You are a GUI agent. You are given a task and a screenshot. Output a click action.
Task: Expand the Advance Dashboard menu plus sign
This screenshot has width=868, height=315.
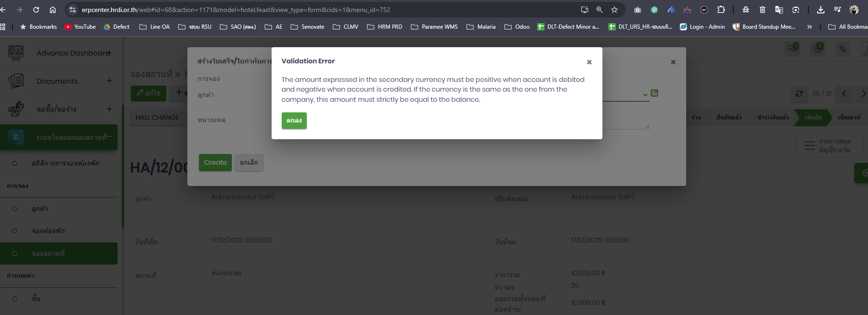[x=109, y=53]
